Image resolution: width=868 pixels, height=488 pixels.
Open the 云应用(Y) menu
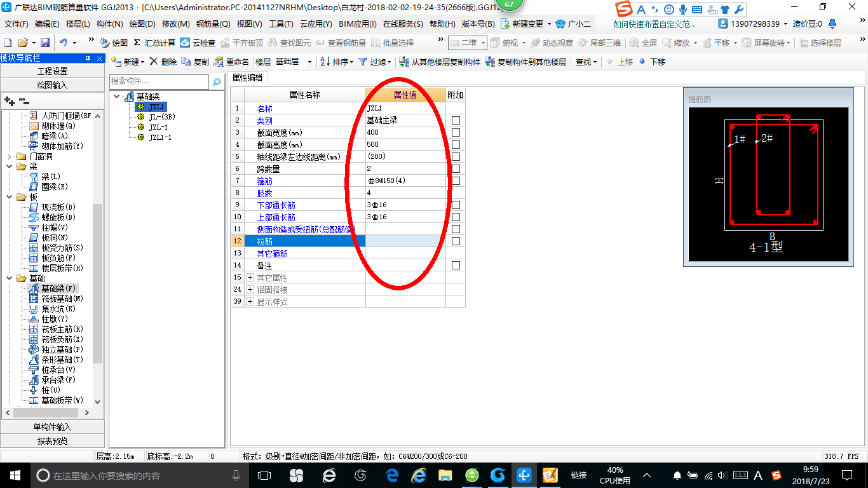click(316, 24)
